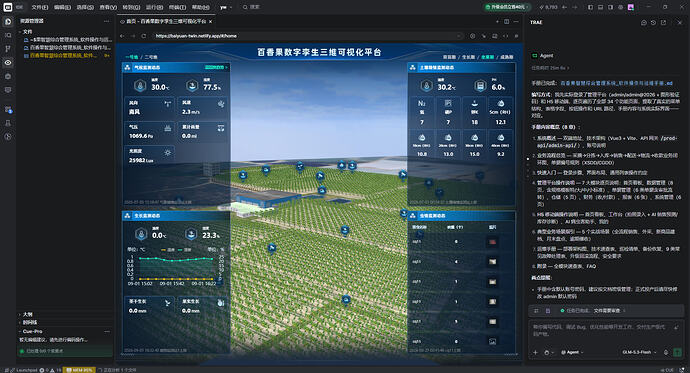Open the GLM model selector dropdown
Viewport: 690px width, 373px height.
click(x=639, y=352)
